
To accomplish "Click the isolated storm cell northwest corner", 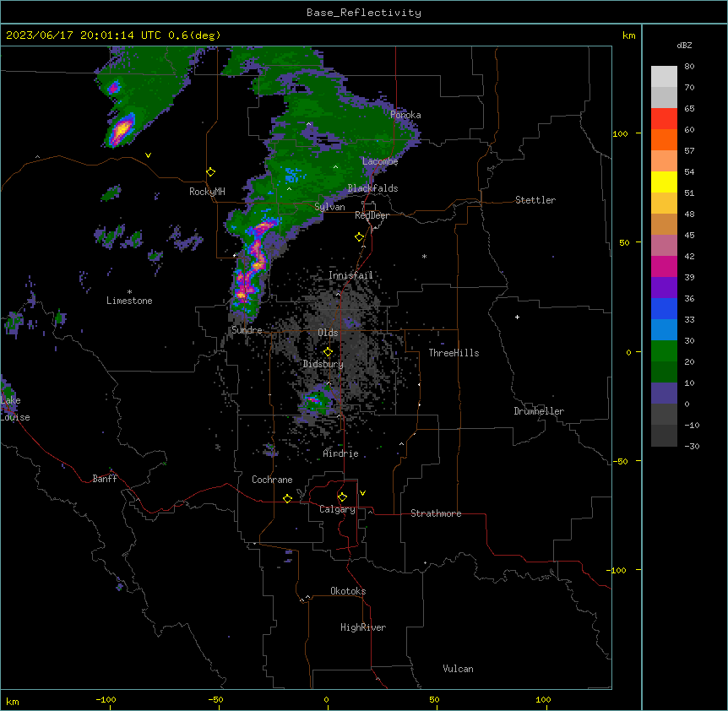I will [121, 129].
